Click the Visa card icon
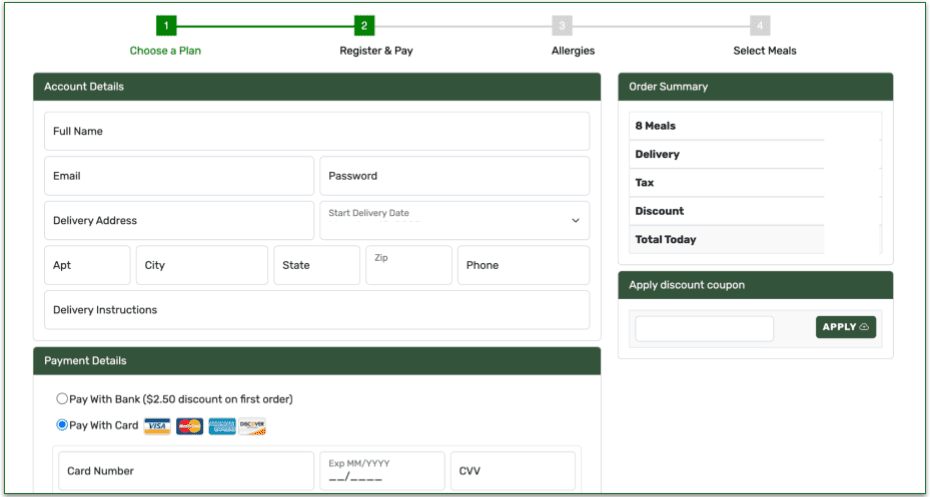 click(157, 426)
